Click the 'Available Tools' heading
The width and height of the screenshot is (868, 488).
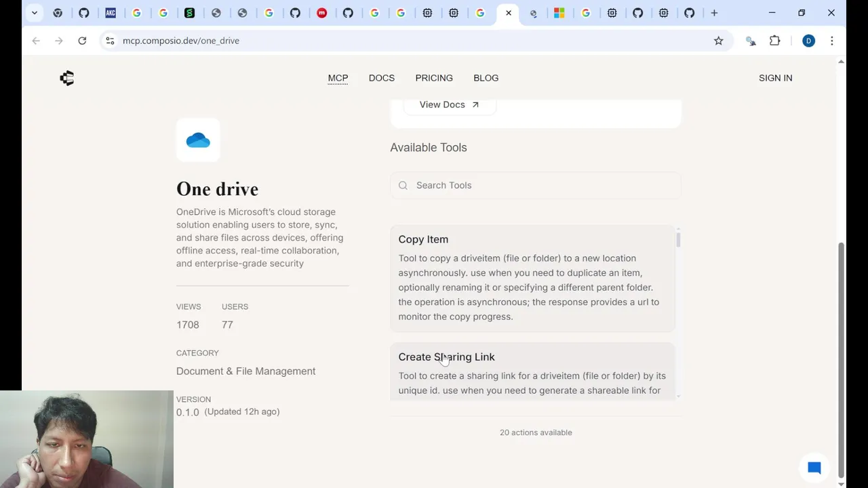(429, 147)
